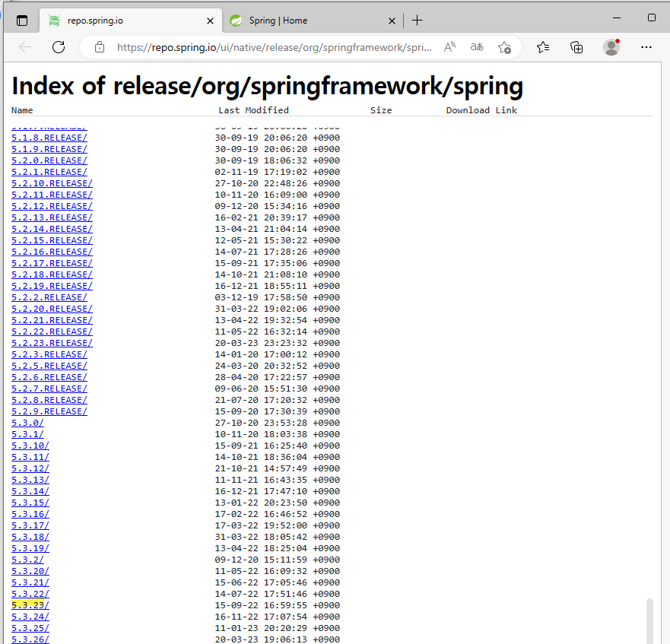
Task: Open Settings and more ellipsis menu
Action: point(646,47)
